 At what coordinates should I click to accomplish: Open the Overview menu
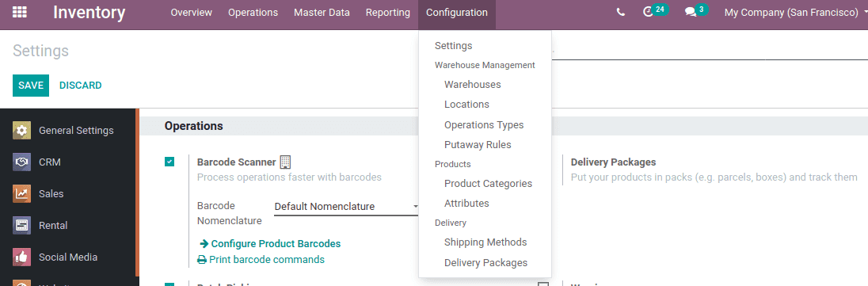192,12
